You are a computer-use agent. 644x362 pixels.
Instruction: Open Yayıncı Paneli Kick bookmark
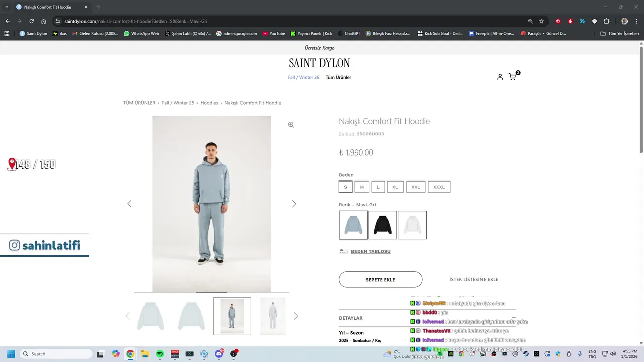pos(311,34)
